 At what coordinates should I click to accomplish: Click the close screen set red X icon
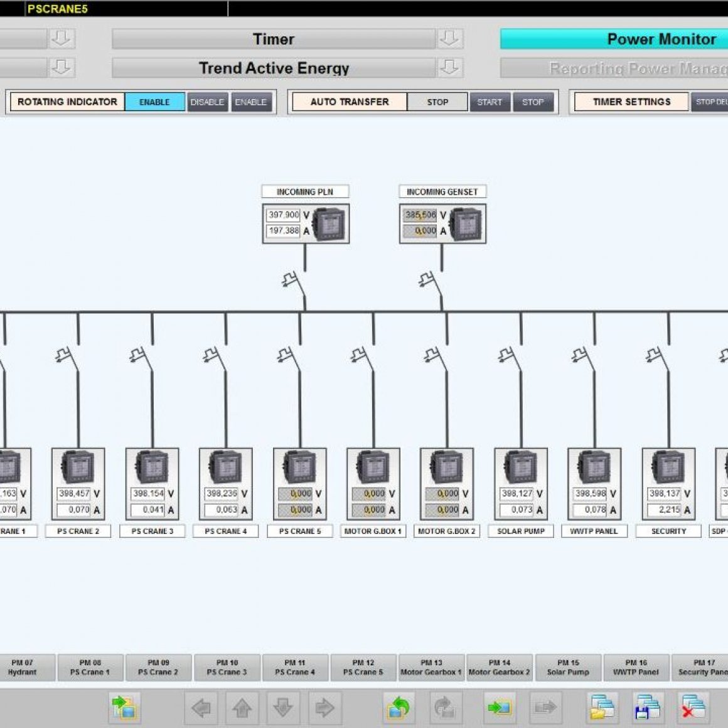(x=693, y=708)
